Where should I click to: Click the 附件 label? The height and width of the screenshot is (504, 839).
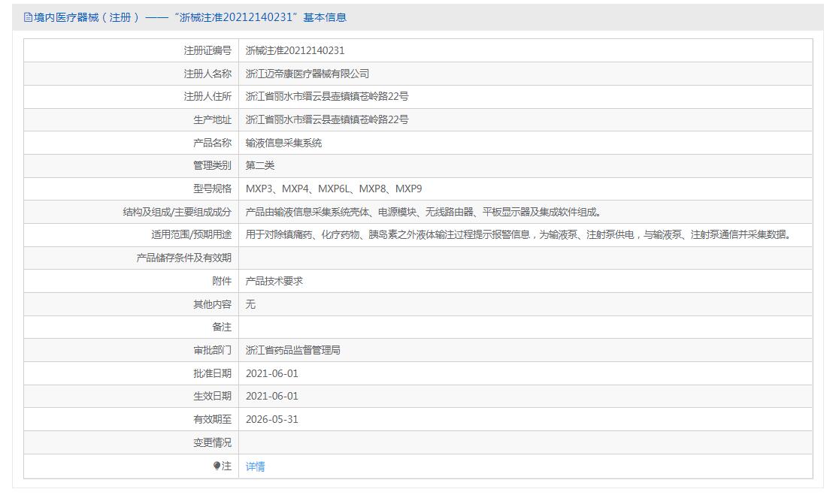tap(222, 281)
